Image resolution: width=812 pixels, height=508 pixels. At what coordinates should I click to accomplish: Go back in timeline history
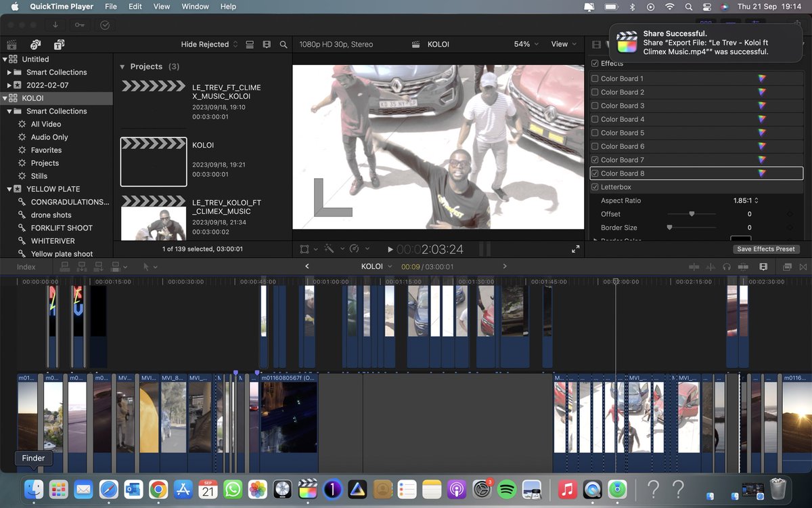[307, 267]
